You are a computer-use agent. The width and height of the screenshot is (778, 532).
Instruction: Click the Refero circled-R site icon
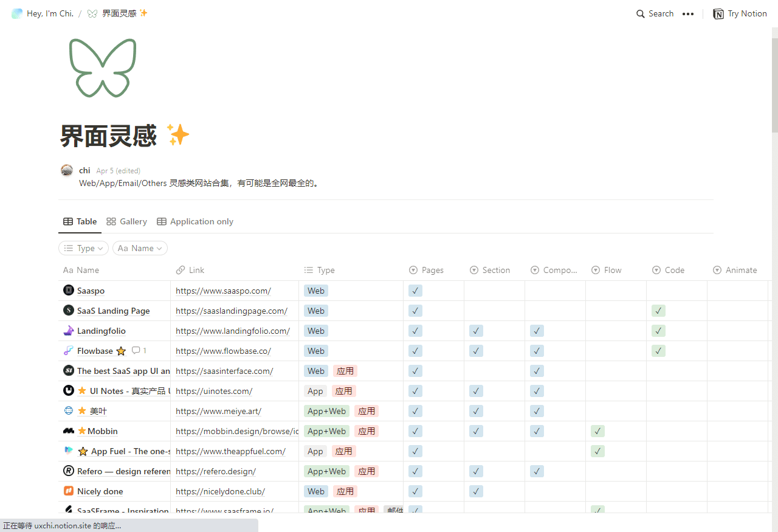click(68, 471)
